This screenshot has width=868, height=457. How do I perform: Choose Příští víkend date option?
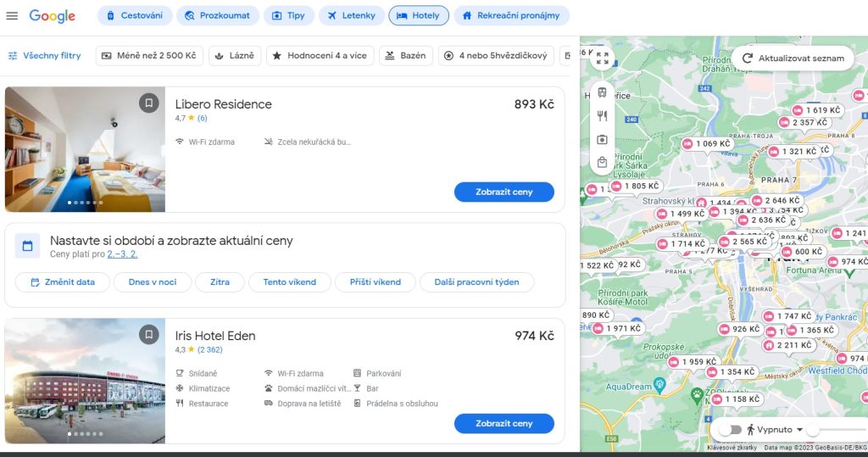coord(376,282)
